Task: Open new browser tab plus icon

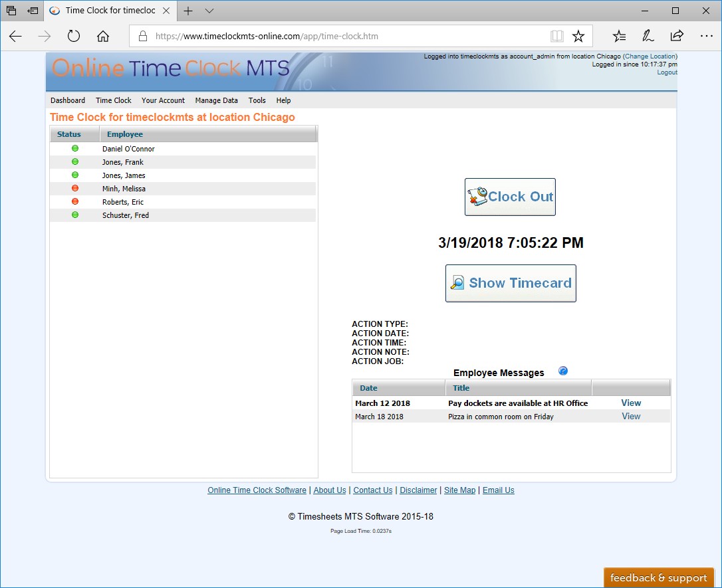Action: click(x=188, y=11)
